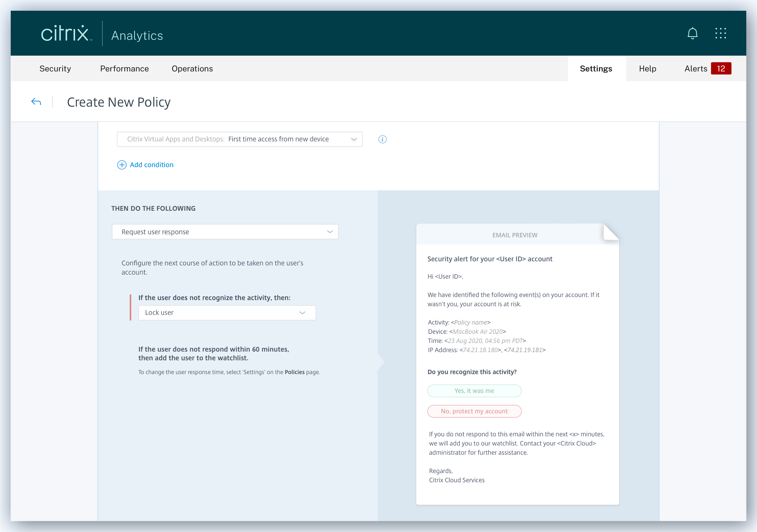Screen dimensions: 757x532
Task: Switch to the Performance tab
Action: 124,69
